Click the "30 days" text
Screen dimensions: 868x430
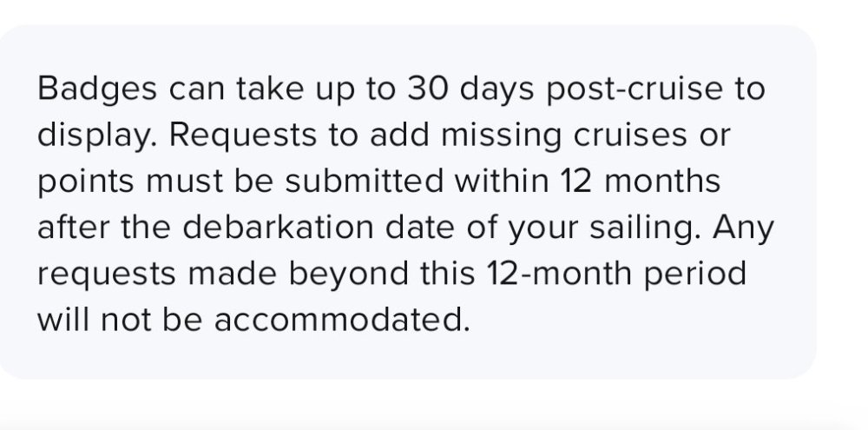(x=471, y=89)
